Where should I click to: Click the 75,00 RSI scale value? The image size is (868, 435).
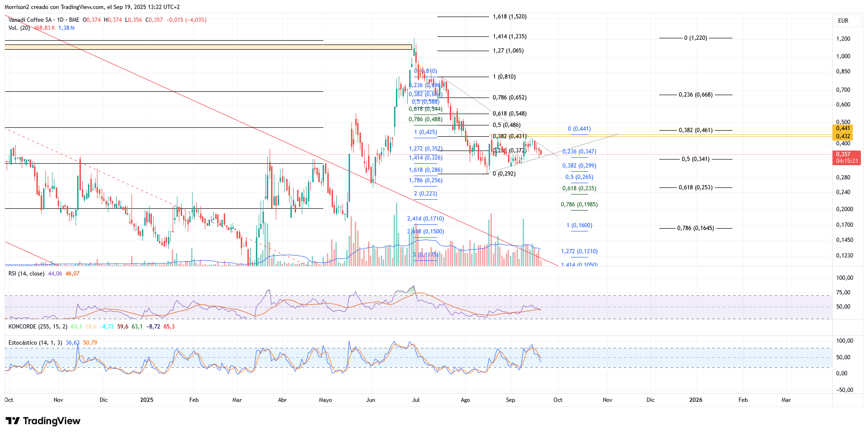pos(843,293)
